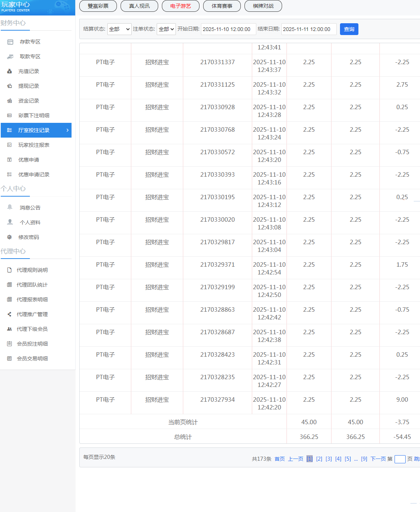Viewport: 420px width, 512px height.
Task: Open the 体育赛事 tab
Action: (222, 6)
